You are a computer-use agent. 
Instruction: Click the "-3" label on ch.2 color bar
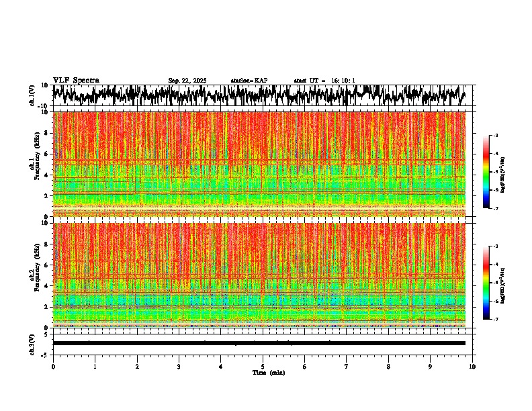click(496, 246)
